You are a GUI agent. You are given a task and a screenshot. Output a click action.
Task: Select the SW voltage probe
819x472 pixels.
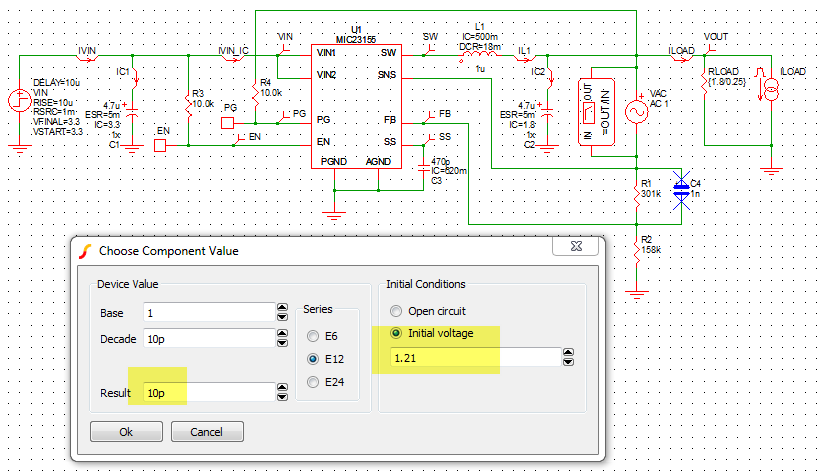pyautogui.click(x=429, y=48)
